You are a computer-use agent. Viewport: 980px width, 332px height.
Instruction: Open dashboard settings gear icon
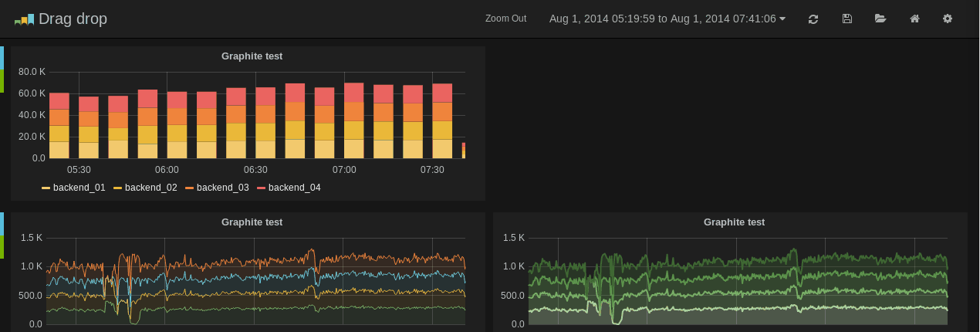pyautogui.click(x=948, y=19)
